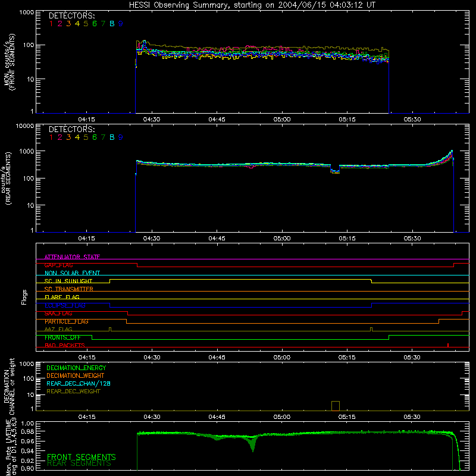
Task: Click the REAR_DEC_WEIGHT legend entry
Action: point(73,392)
